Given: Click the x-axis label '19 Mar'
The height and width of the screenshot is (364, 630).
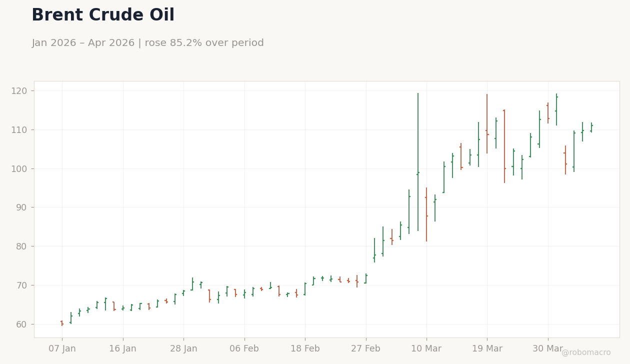Looking at the screenshot, I should point(487,349).
